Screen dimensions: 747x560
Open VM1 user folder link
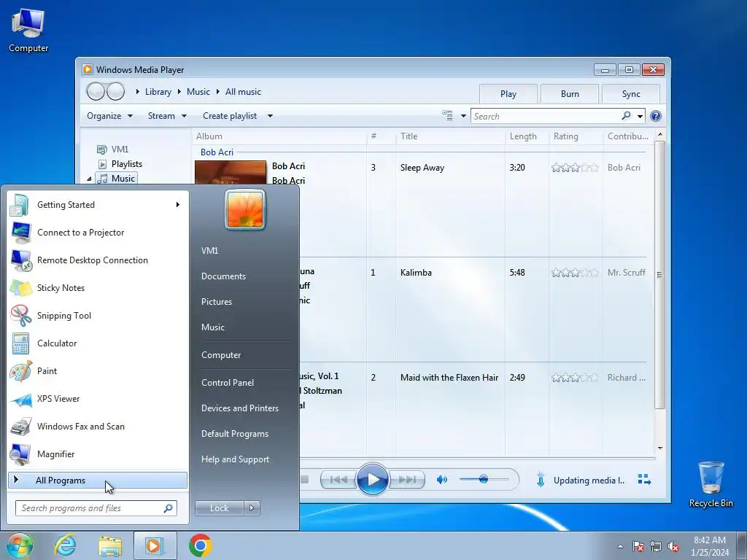209,251
